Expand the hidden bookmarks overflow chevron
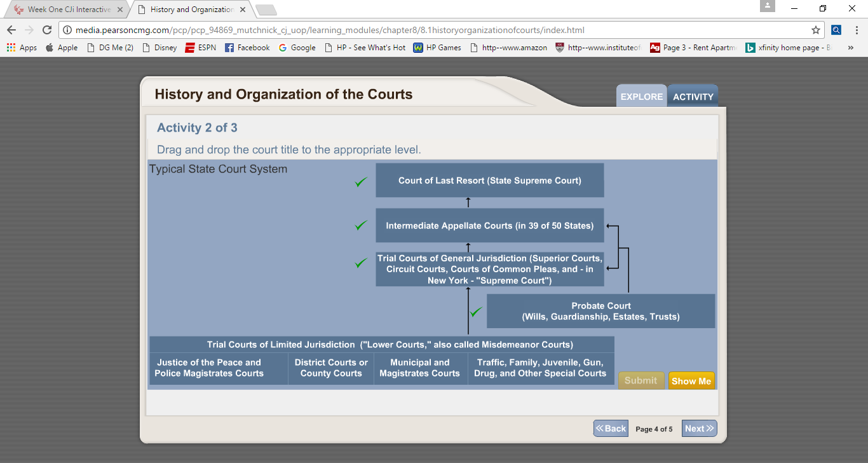Screen dimensions: 868x463 click(851, 48)
